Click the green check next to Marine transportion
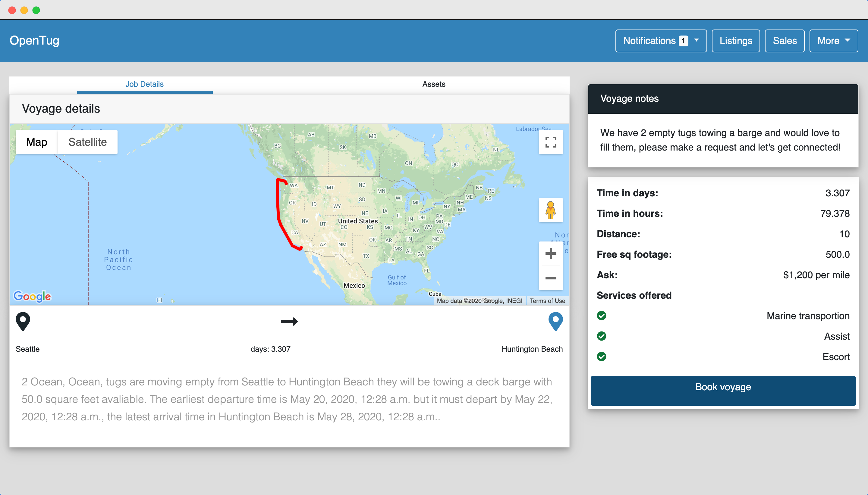 point(602,316)
